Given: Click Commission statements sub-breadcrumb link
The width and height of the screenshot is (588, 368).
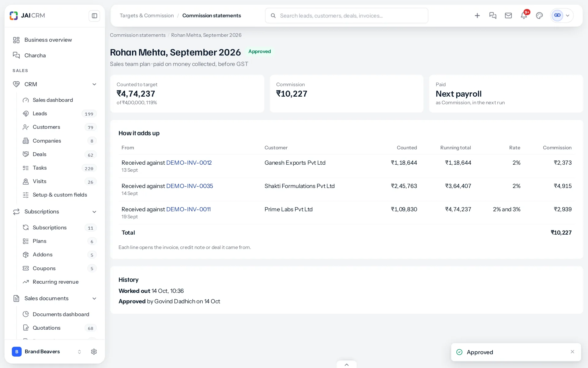Looking at the screenshot, I should click(x=138, y=35).
